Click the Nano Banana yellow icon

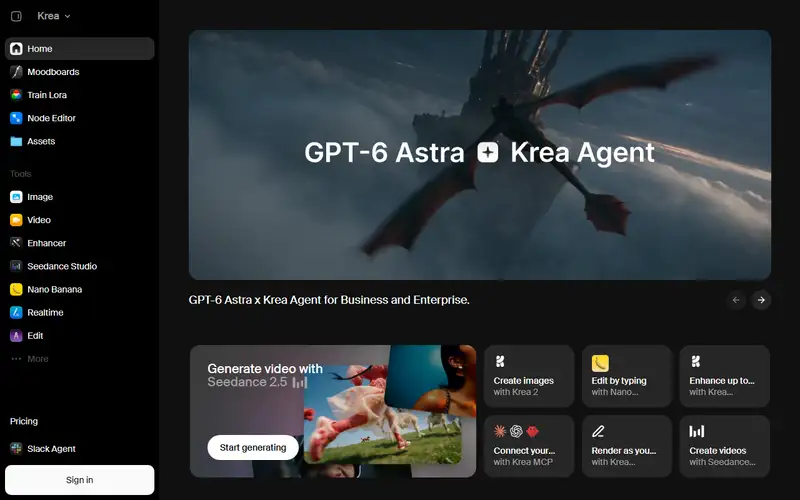pos(16,289)
